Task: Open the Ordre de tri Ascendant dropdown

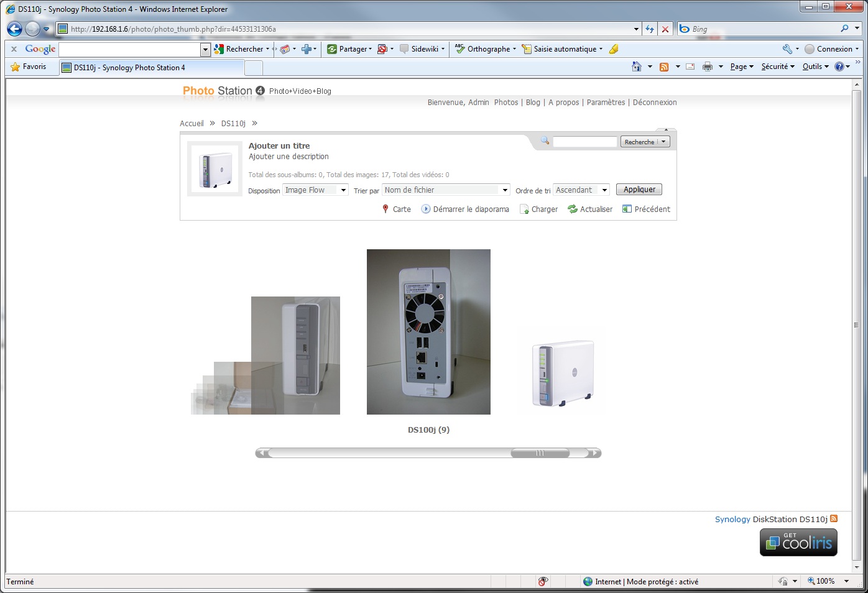Action: click(x=581, y=190)
